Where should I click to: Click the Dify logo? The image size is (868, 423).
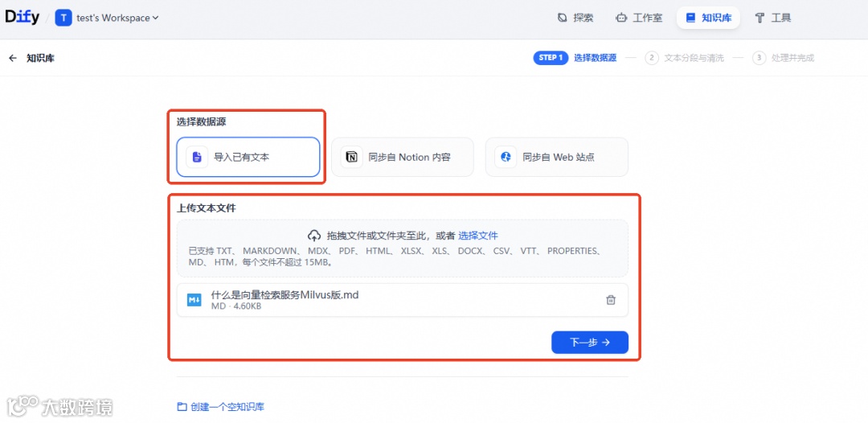coord(23,17)
